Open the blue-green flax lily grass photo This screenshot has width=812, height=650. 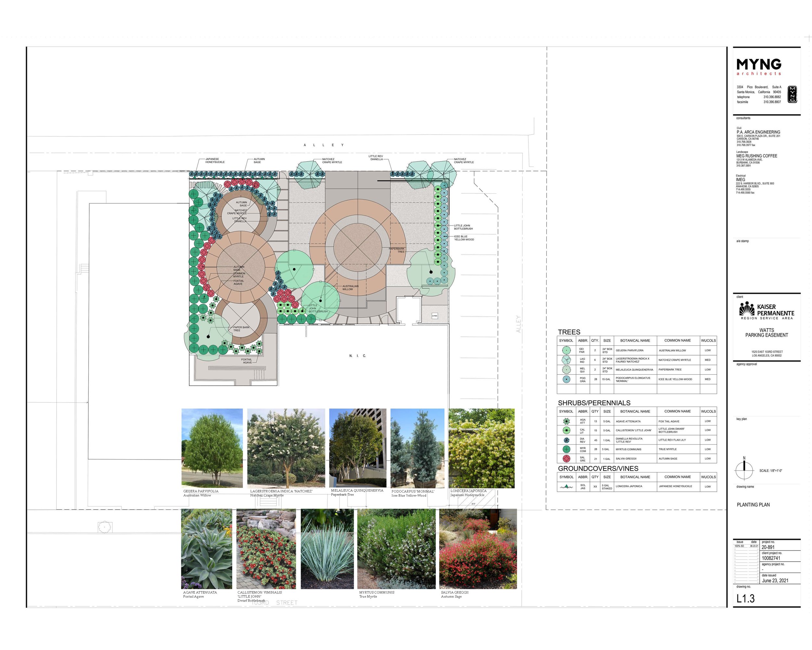327,549
